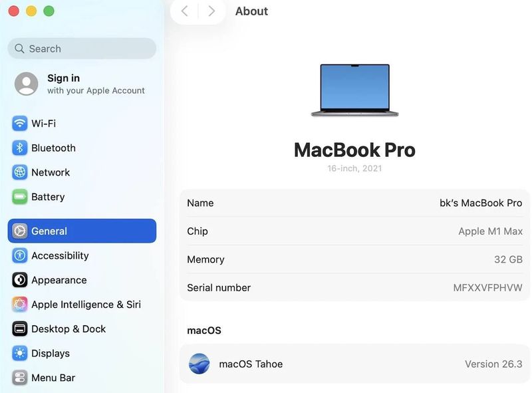Click the 16-inch, 2021 subtitle

tap(354, 168)
